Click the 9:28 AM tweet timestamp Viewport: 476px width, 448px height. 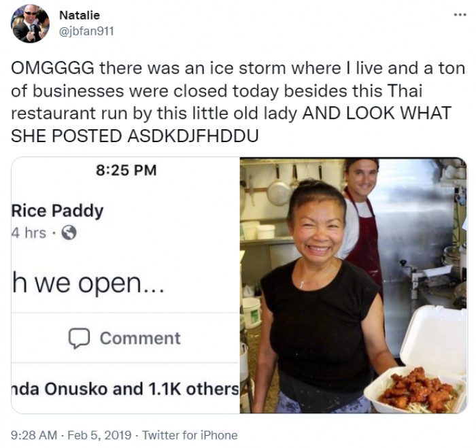[x=34, y=435]
